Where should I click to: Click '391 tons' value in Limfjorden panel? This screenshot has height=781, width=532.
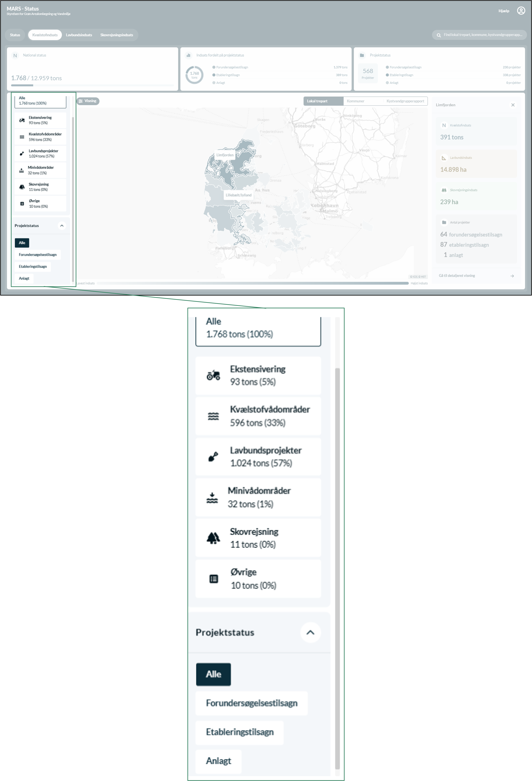pyautogui.click(x=452, y=137)
